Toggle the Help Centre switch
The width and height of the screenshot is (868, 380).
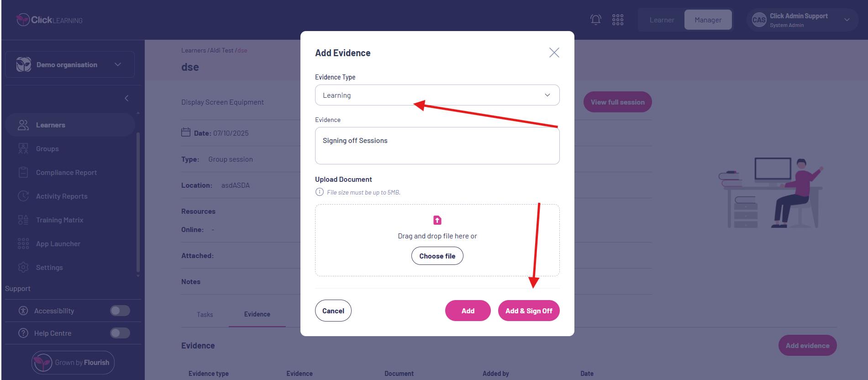[120, 333]
